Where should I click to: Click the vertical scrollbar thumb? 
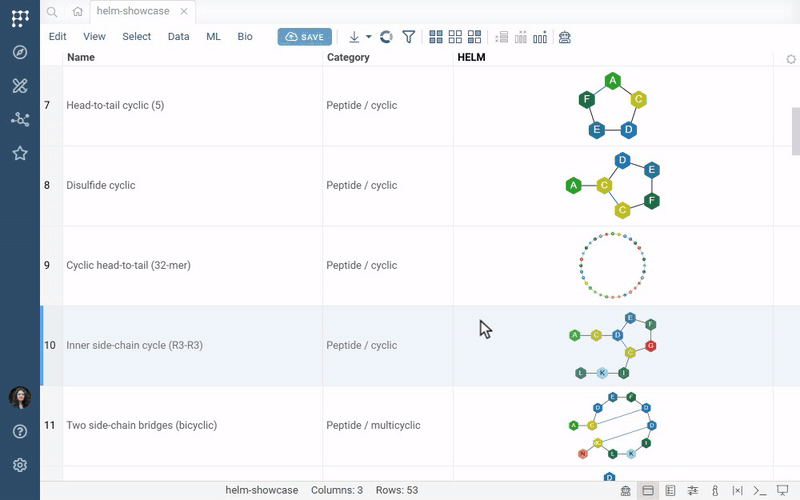pyautogui.click(x=795, y=131)
